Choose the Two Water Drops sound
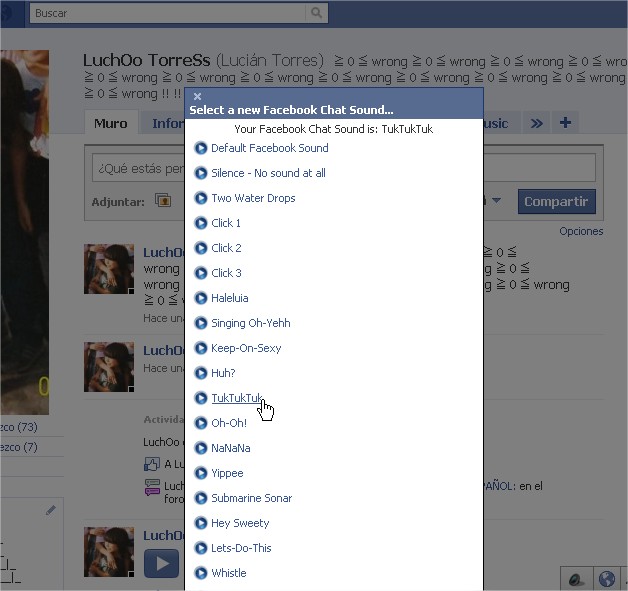This screenshot has height=591, width=628. 253,198
